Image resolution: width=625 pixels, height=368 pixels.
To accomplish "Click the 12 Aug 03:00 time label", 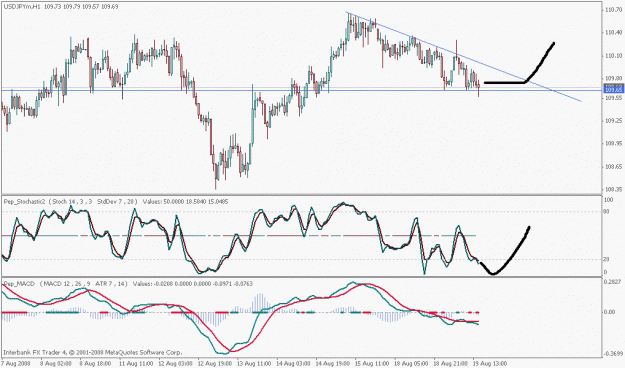I will click(174, 364).
